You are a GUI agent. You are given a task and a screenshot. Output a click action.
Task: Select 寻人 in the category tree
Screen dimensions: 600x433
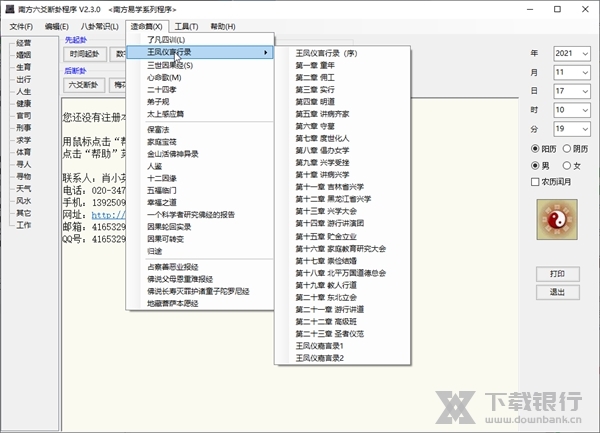[24, 164]
